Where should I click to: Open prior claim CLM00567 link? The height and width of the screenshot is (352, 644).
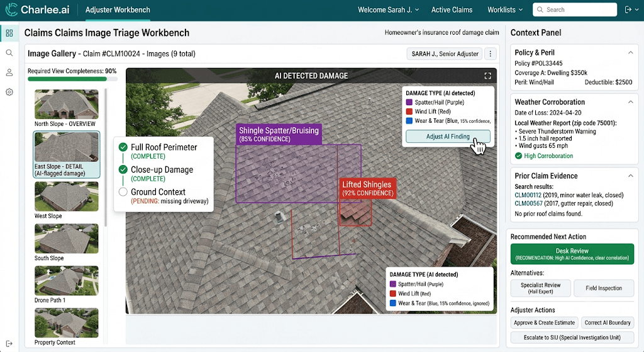pyautogui.click(x=528, y=203)
